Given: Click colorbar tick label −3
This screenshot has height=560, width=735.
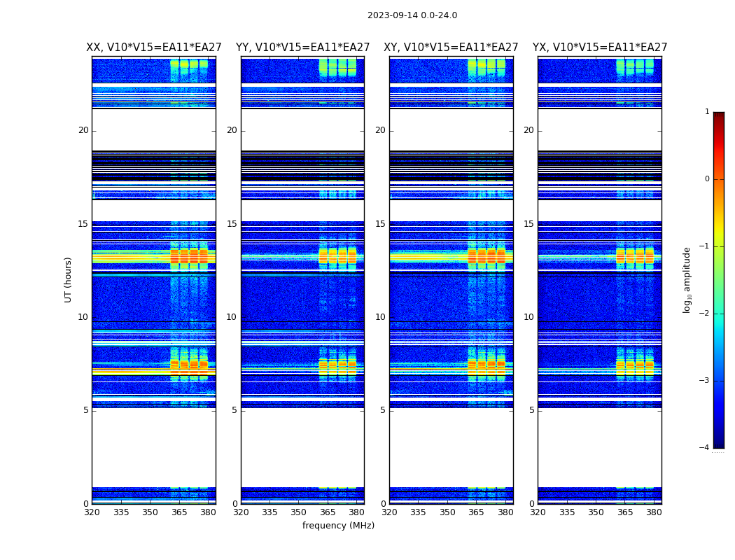Looking at the screenshot, I should coord(706,381).
